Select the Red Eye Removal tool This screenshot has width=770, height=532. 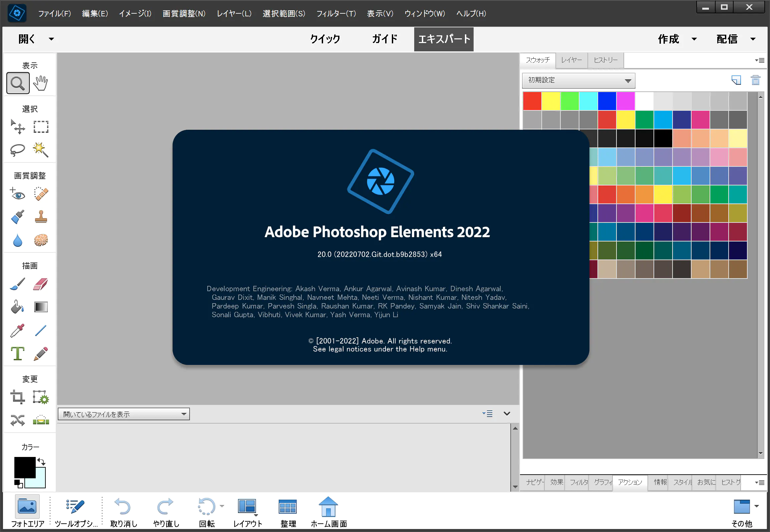18,193
